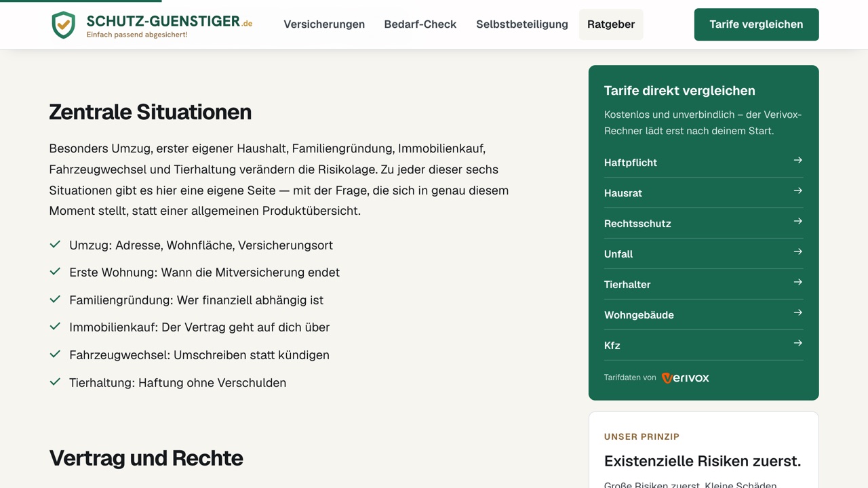Click the Tarife direkt vergleichen heading

679,91
